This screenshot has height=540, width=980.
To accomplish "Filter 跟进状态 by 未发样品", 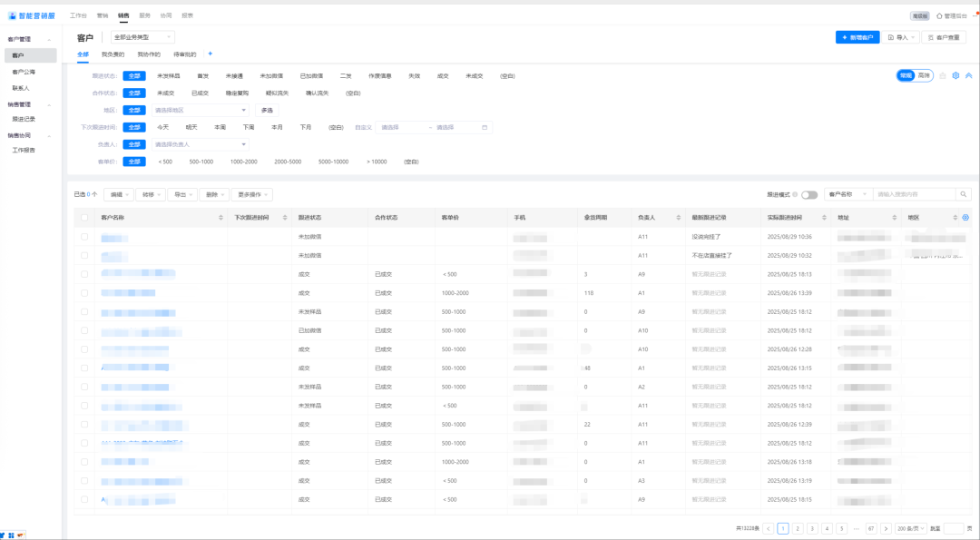I will coord(168,75).
